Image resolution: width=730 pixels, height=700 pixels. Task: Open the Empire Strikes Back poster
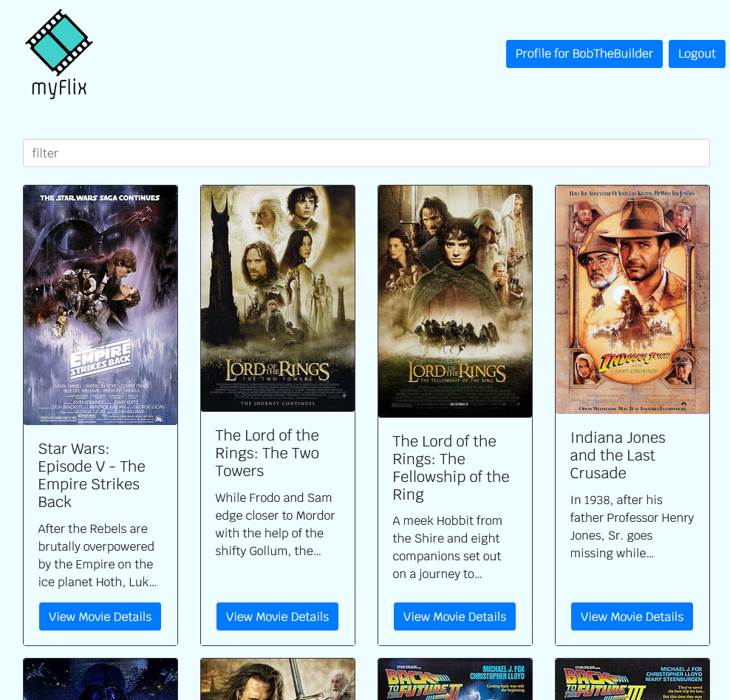100,305
